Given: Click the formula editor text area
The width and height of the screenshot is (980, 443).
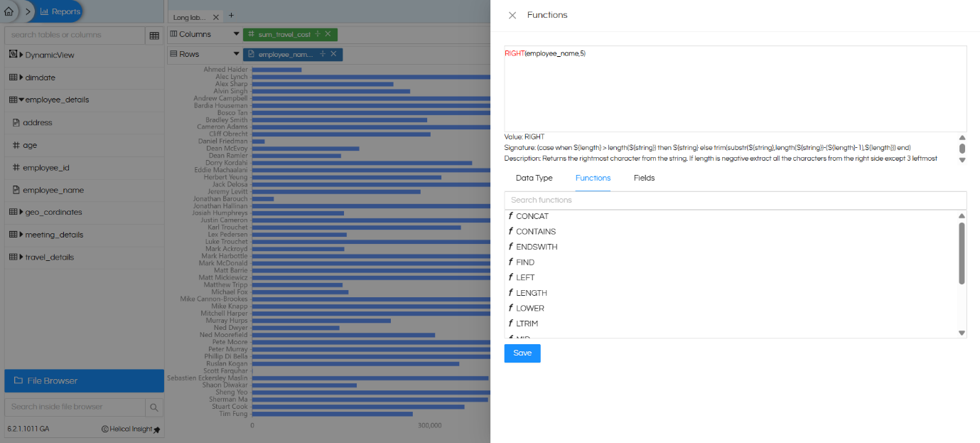Looking at the screenshot, I should click(736, 89).
